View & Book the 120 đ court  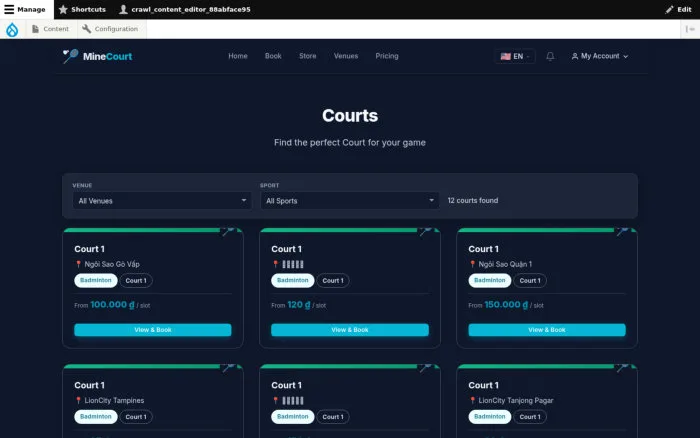click(x=350, y=330)
